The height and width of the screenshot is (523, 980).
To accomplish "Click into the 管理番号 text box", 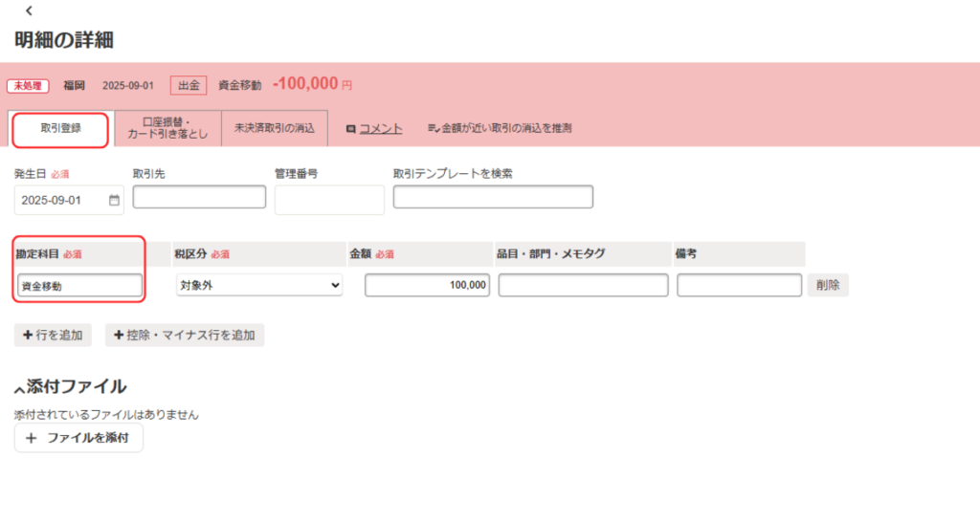I will [x=329, y=200].
